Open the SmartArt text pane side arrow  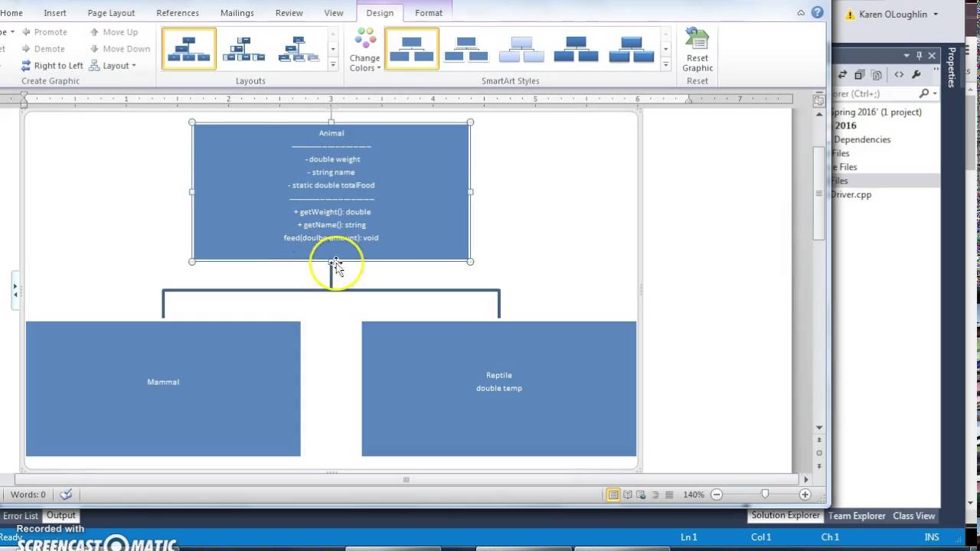[15, 291]
